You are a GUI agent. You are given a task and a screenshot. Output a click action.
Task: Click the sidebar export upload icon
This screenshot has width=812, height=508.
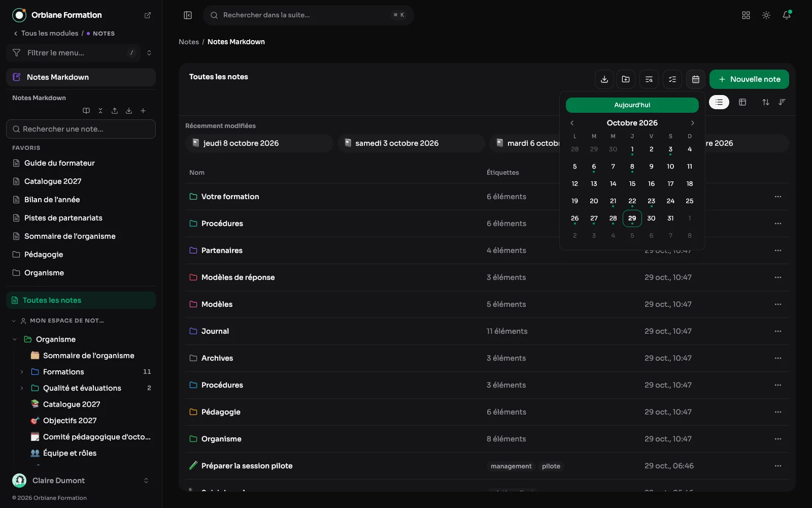click(115, 111)
